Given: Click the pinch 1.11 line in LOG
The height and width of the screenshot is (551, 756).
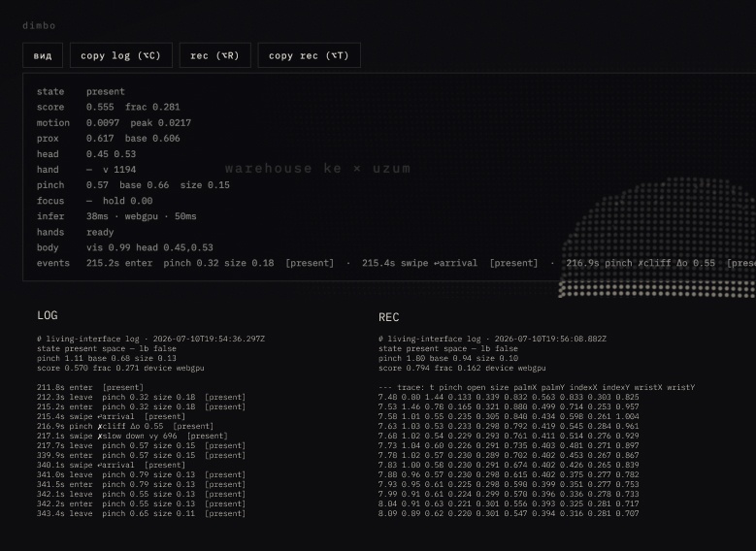Looking at the screenshot, I should [x=107, y=359].
